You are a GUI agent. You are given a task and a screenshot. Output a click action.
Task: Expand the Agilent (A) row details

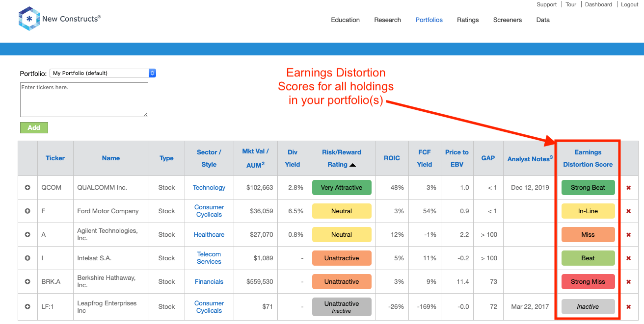point(27,235)
